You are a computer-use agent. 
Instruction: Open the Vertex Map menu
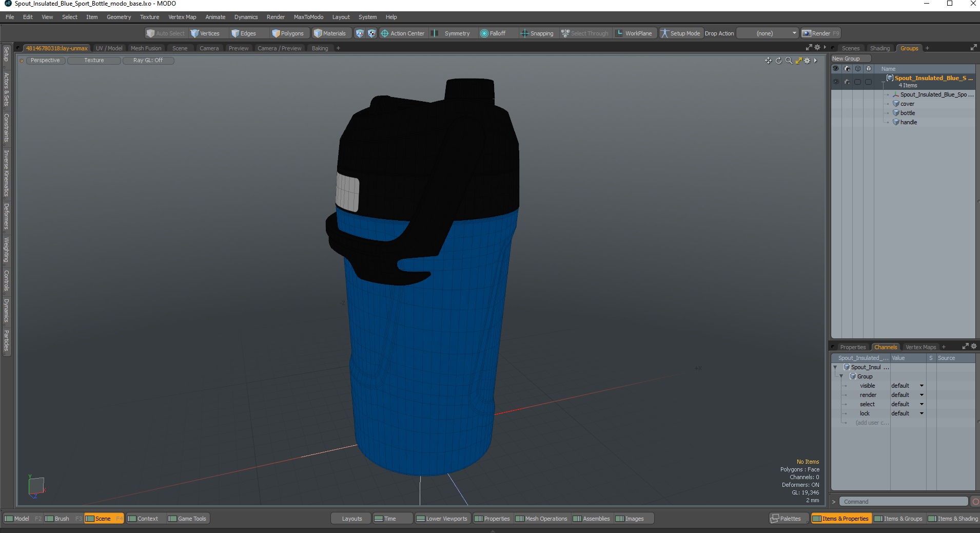pos(182,17)
